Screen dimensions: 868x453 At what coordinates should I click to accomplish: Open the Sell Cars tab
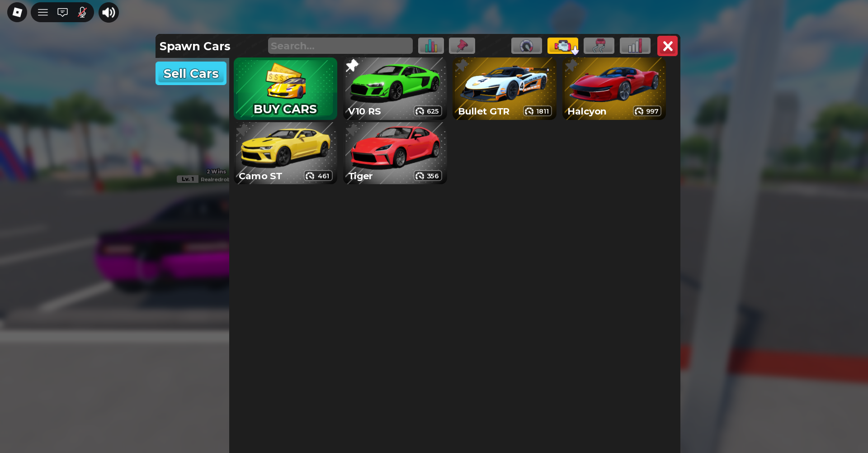point(191,73)
